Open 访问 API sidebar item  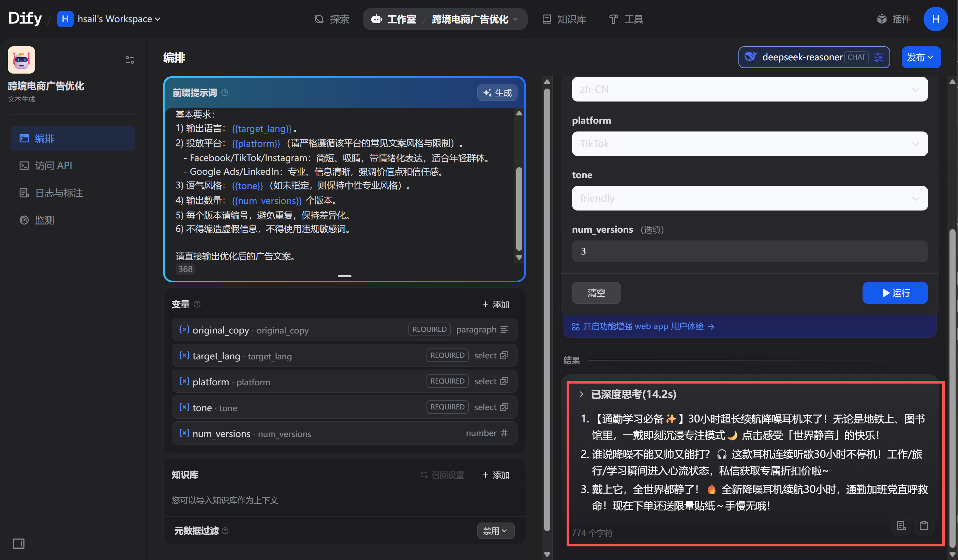click(x=73, y=166)
